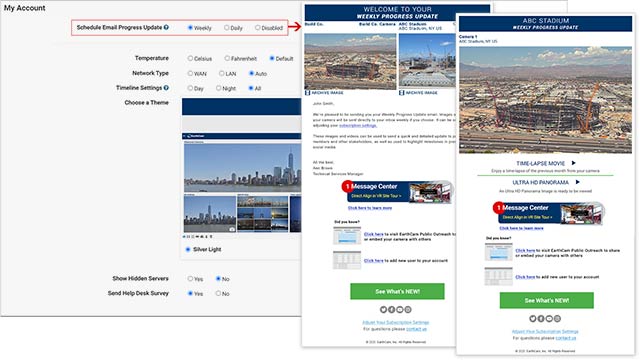Click add new user link in ABC Stadium email
Viewport: 640px width, 360px height.
525,277
